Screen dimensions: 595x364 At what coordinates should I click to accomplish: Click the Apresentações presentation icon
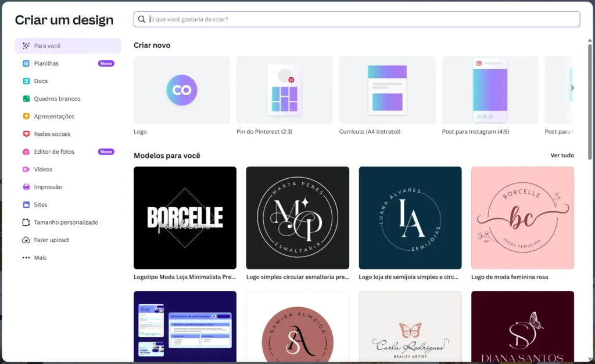[x=26, y=117]
